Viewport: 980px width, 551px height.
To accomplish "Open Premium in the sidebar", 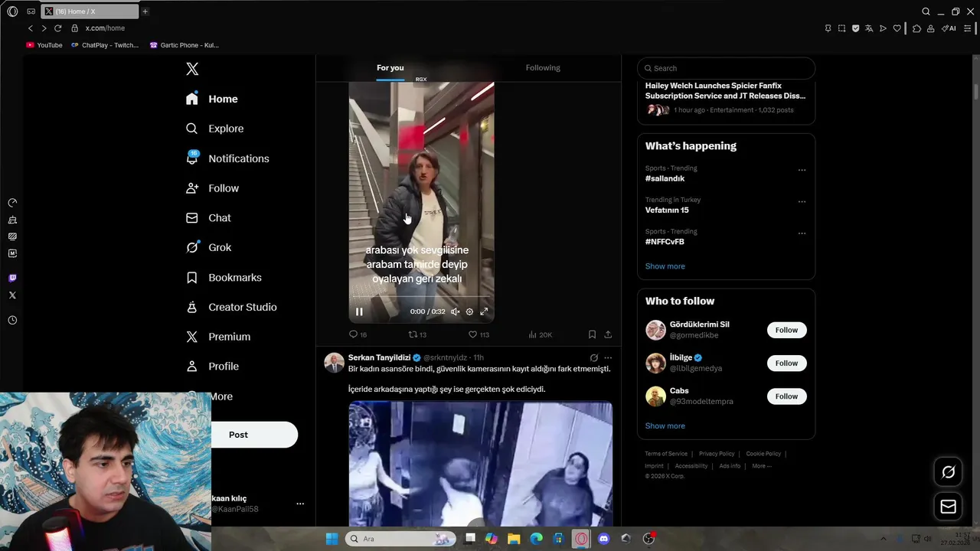I will (218, 337).
